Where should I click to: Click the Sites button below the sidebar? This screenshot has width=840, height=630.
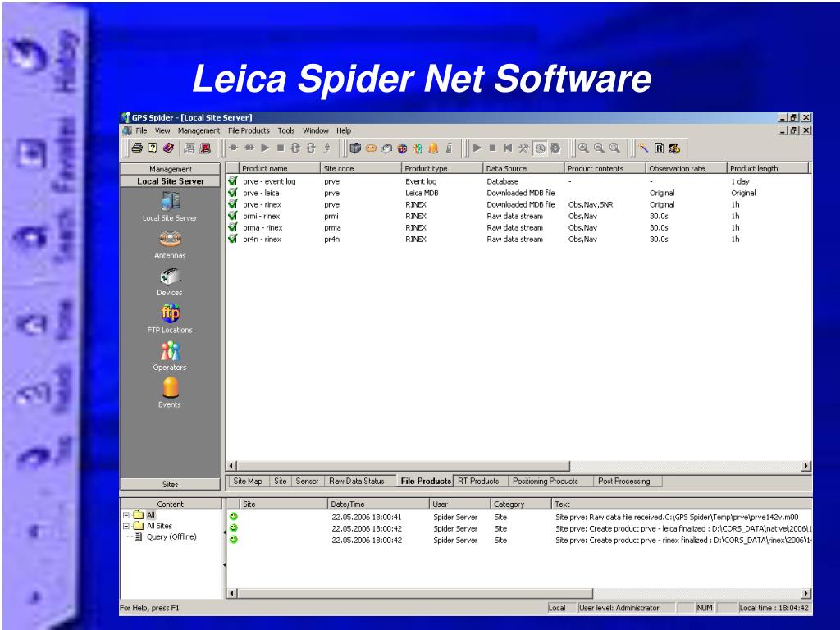pos(171,484)
